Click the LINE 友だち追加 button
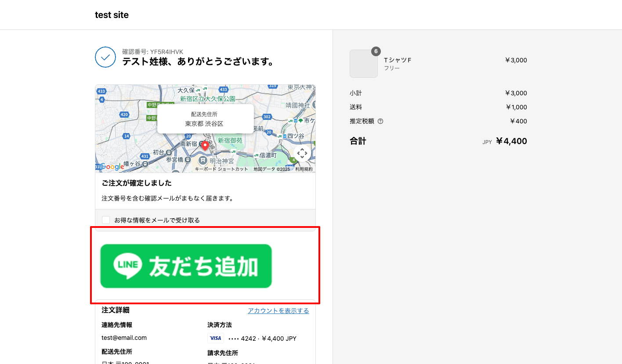The image size is (622, 364). [x=186, y=266]
